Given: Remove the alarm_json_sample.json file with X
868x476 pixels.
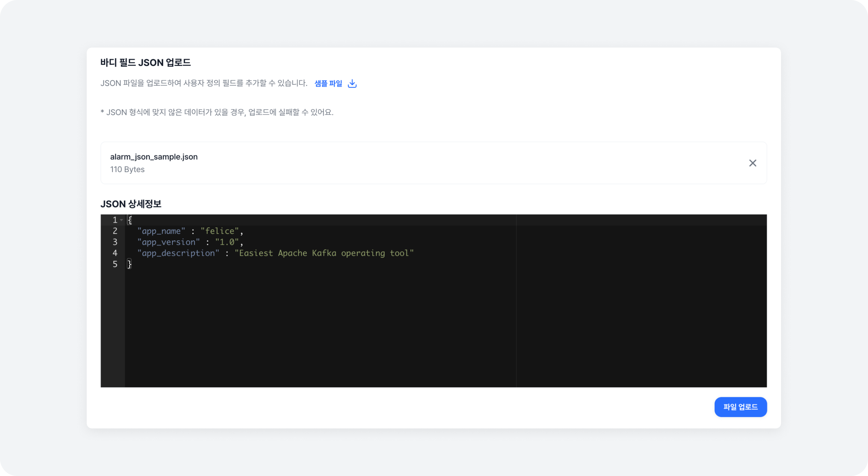Looking at the screenshot, I should click(x=752, y=163).
